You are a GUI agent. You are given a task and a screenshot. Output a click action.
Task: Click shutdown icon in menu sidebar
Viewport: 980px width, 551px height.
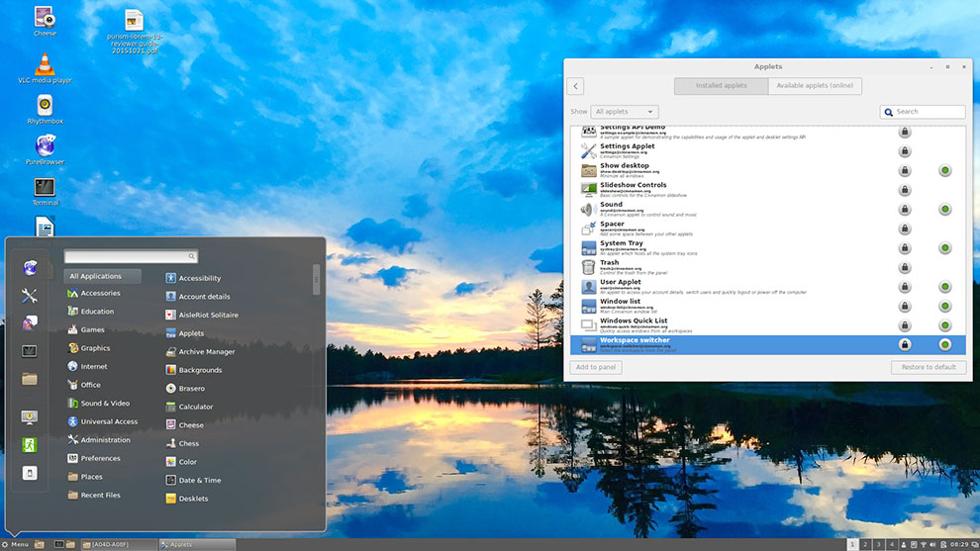click(x=30, y=473)
